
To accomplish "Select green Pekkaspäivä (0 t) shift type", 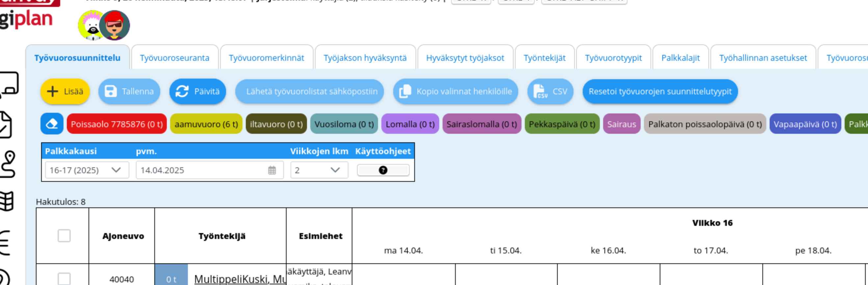I will click(x=562, y=124).
